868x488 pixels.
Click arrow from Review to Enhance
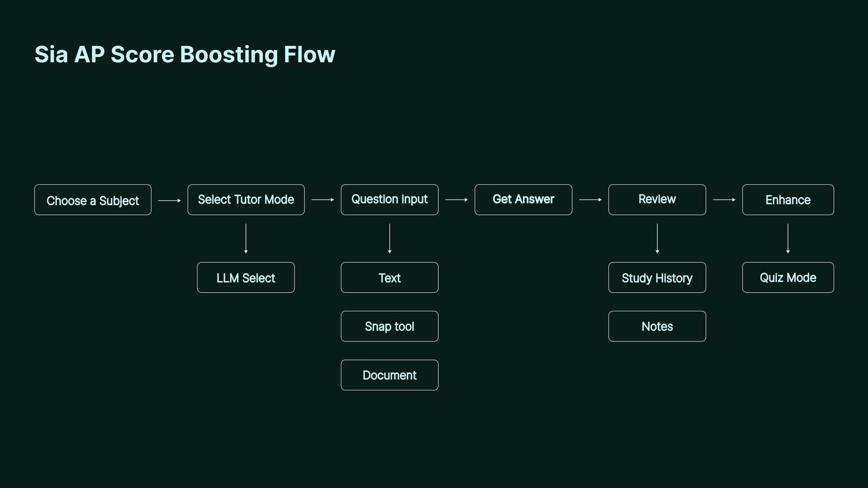click(724, 200)
